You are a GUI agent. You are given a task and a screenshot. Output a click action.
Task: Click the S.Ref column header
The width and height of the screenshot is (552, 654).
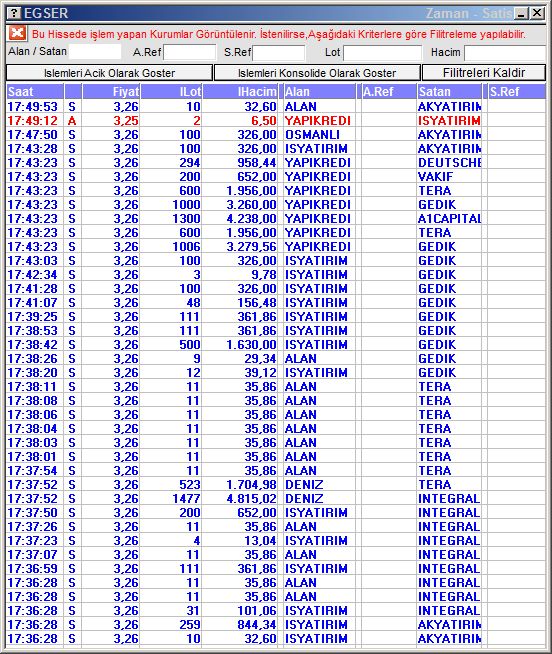(517, 92)
